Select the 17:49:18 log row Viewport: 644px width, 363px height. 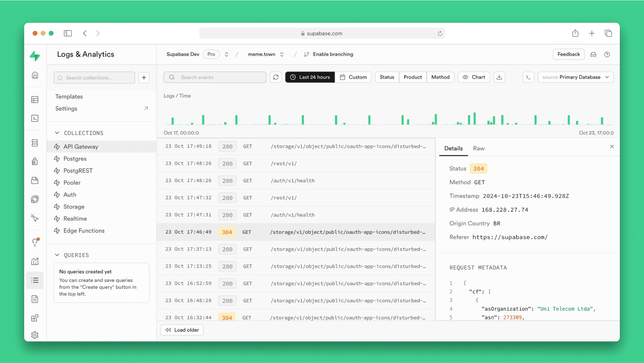[x=296, y=147]
